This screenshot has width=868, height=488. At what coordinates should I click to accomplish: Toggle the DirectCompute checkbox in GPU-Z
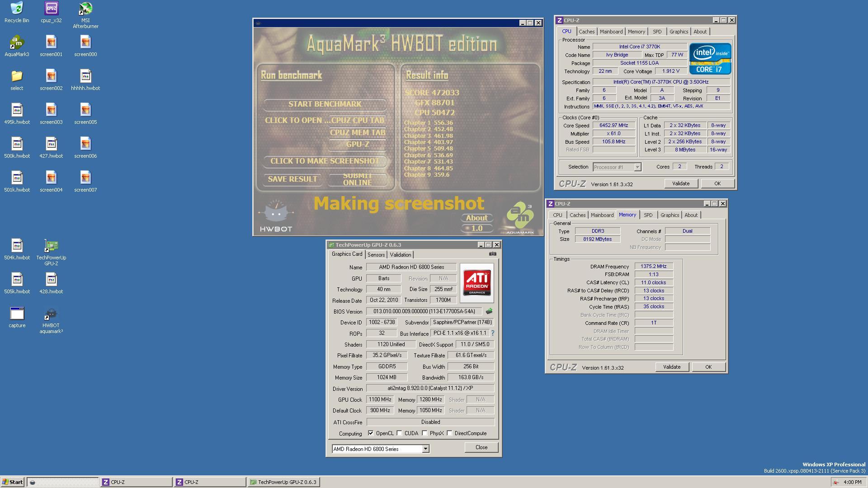pos(449,433)
